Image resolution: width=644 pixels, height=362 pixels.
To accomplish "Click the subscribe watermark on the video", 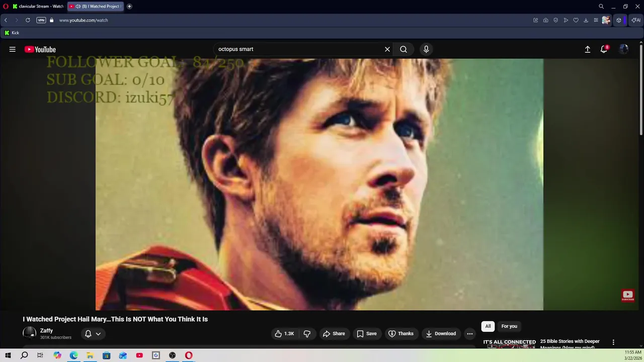I will [627, 296].
